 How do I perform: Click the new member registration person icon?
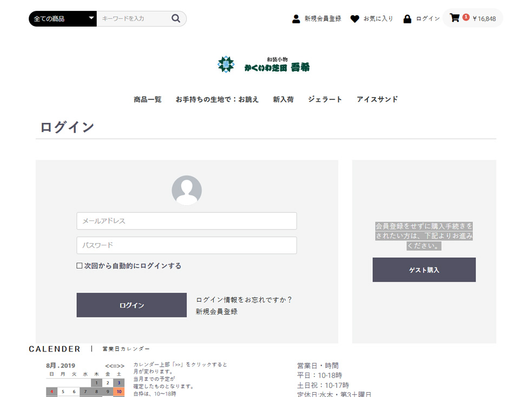[296, 19]
